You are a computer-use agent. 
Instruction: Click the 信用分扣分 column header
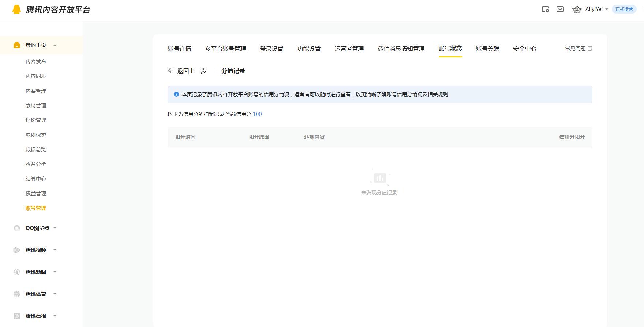pyautogui.click(x=572, y=137)
